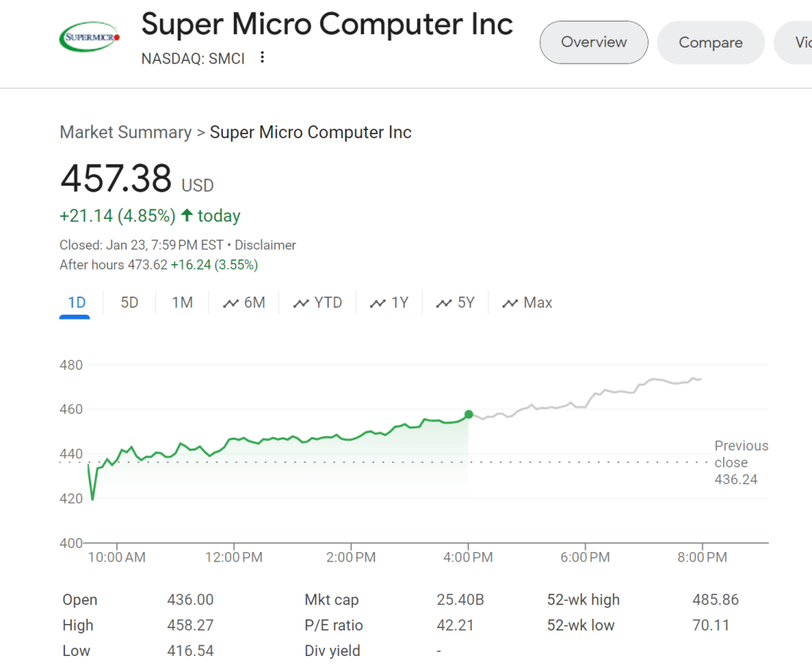Click the green up arrow next to today

pyautogui.click(x=186, y=216)
